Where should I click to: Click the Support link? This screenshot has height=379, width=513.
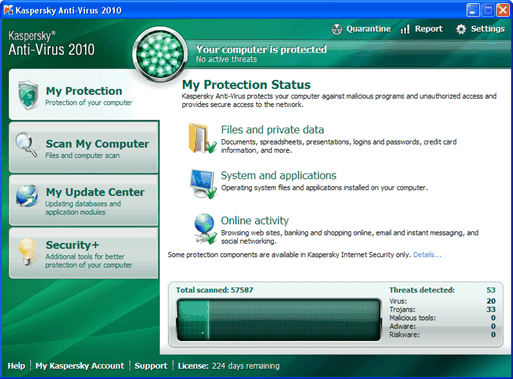[151, 366]
